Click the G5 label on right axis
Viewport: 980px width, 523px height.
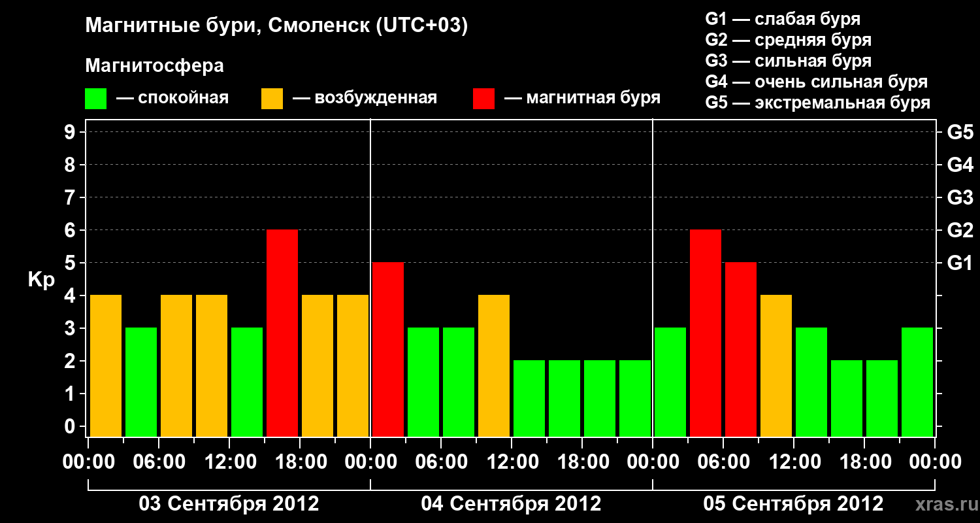960,133
